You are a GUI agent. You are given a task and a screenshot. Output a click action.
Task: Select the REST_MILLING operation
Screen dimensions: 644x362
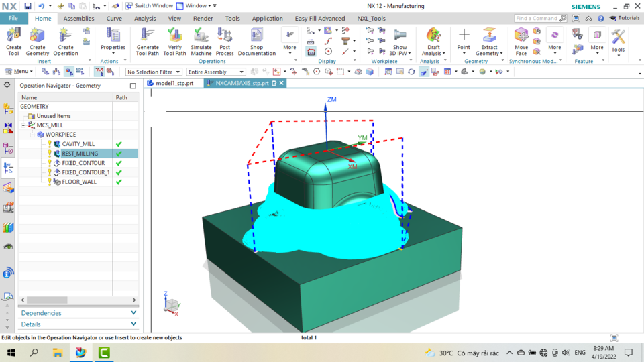click(x=80, y=154)
